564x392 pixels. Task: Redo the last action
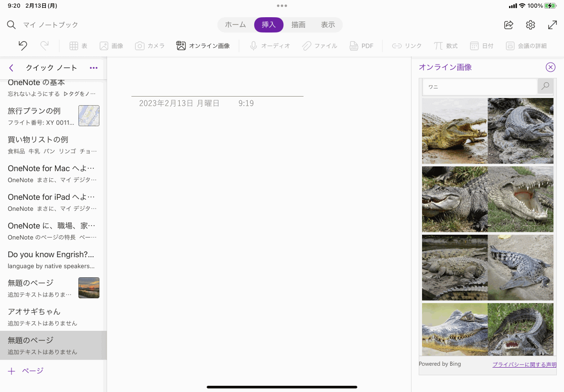[x=44, y=46]
